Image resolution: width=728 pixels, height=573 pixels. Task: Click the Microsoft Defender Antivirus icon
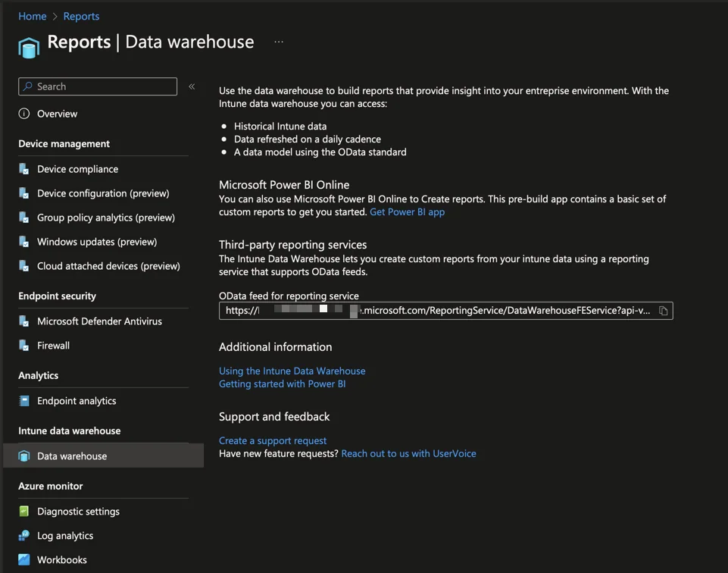pyautogui.click(x=24, y=321)
